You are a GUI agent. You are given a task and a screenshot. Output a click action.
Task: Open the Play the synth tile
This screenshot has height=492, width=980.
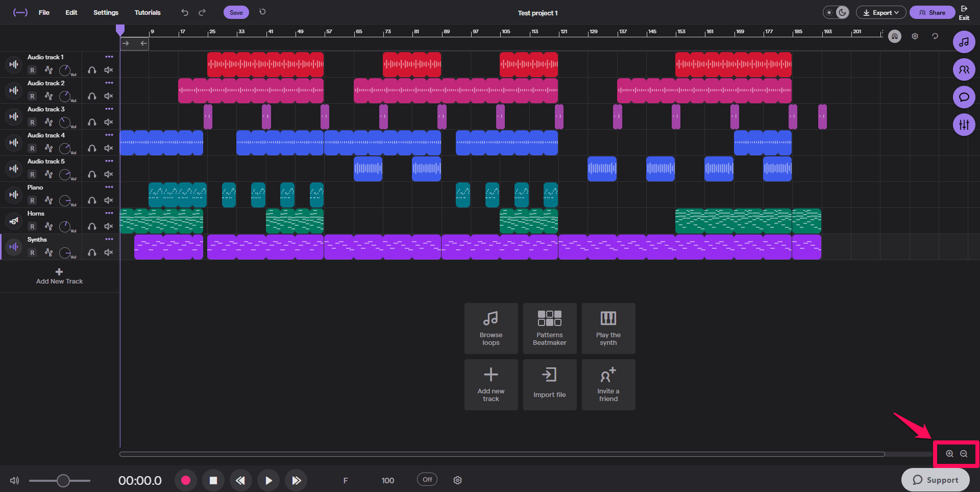click(608, 329)
